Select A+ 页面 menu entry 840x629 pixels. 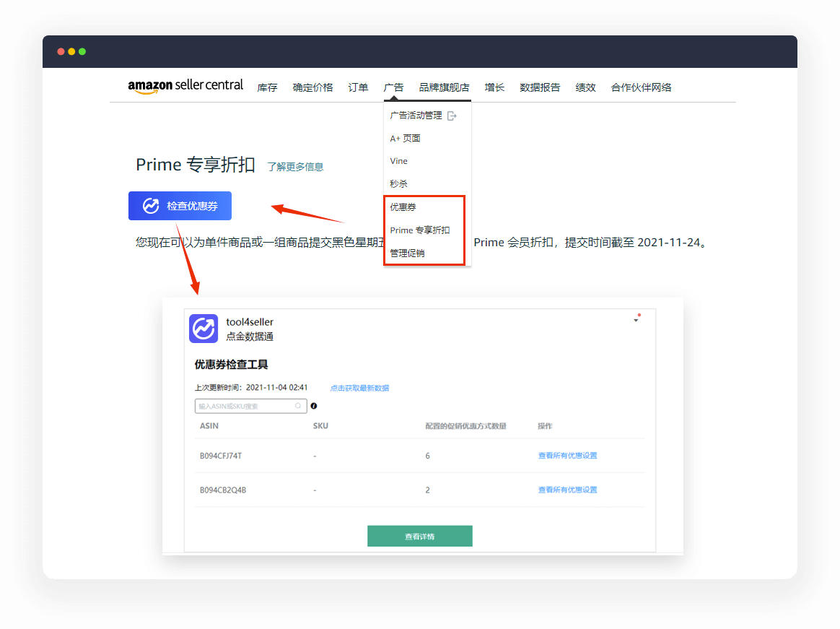405,139
